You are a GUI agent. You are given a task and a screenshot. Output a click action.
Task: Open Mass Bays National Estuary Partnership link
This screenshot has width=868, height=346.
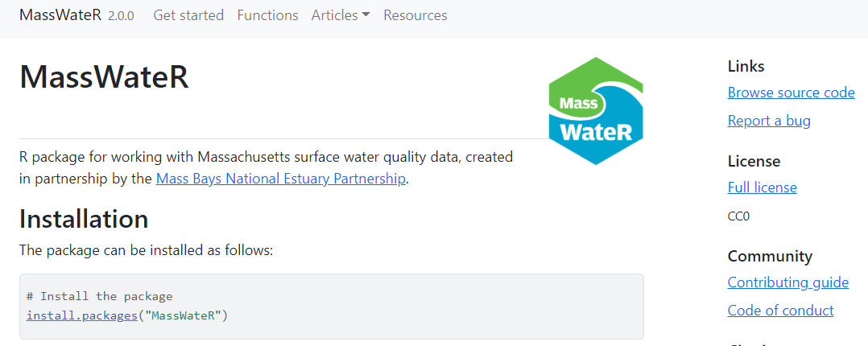tap(280, 179)
